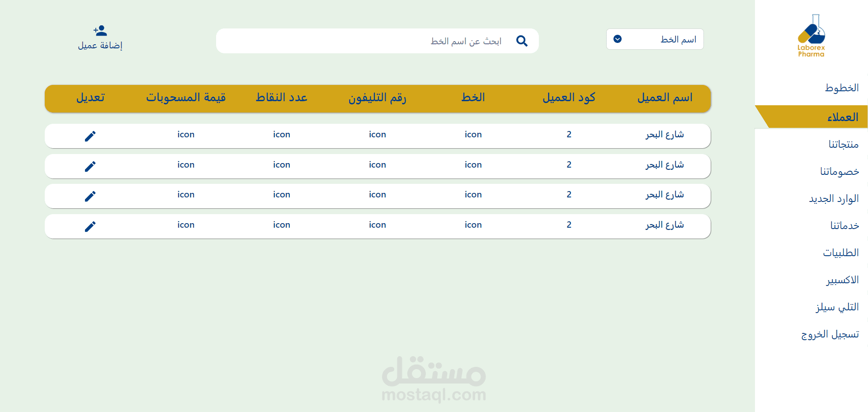Click customer code 2 in the last row

click(x=569, y=225)
